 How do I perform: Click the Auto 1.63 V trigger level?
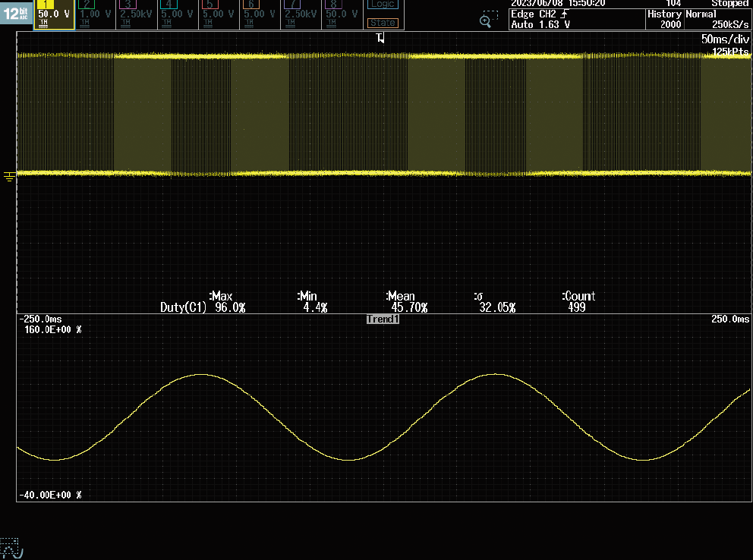point(540,24)
